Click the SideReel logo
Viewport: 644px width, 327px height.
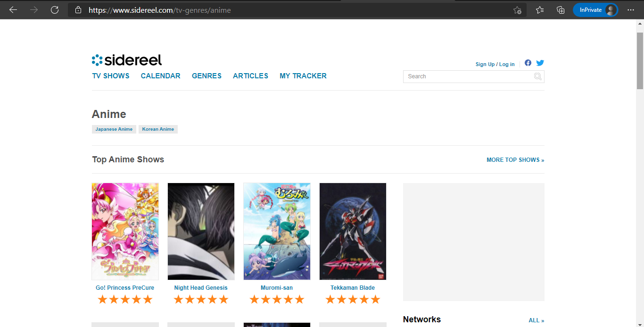pos(127,60)
